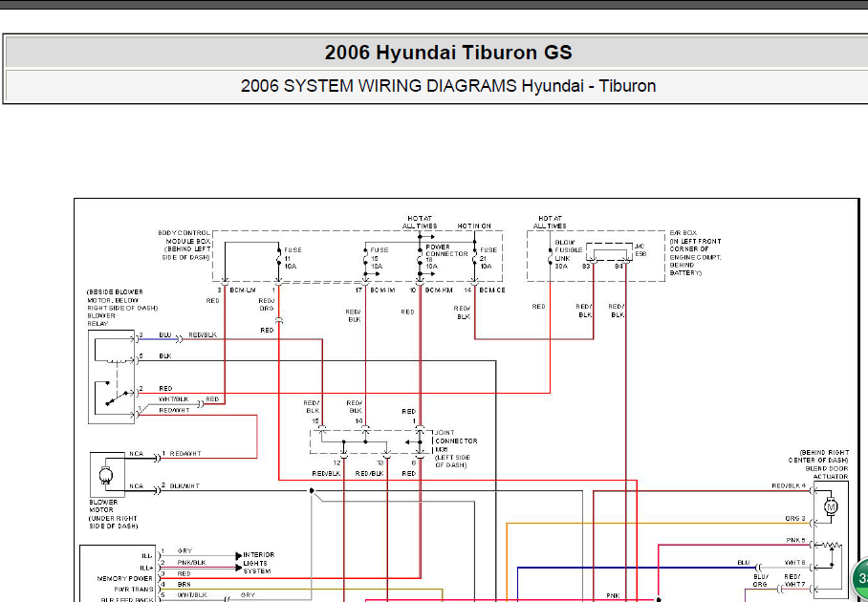Click the 'BLEND DOOR ACTUATOR' label

click(x=827, y=473)
